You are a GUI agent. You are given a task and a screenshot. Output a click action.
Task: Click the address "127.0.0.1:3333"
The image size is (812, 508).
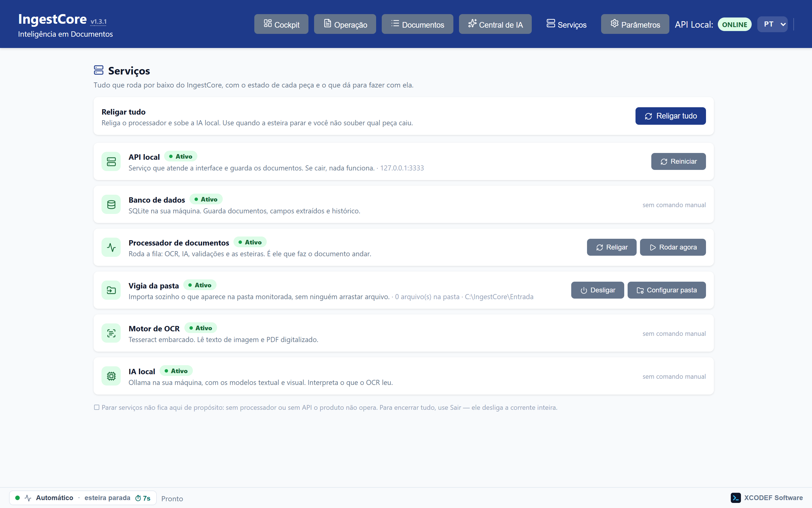(402, 168)
